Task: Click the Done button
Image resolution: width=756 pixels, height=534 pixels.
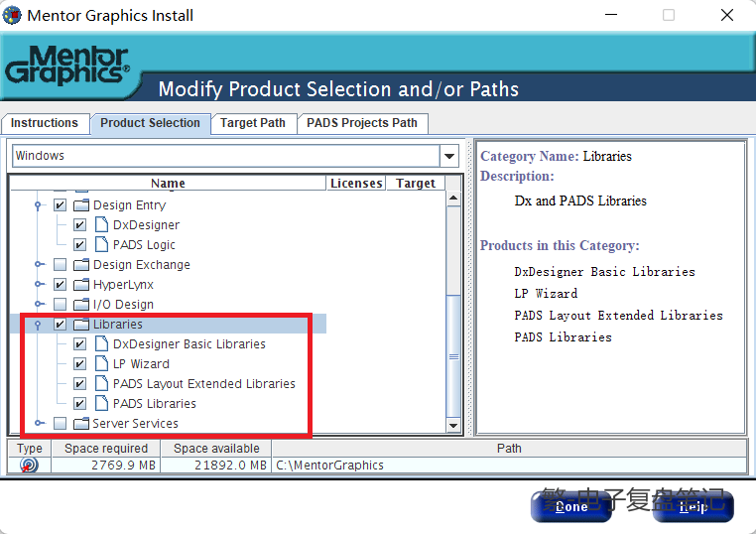Action: [571, 506]
